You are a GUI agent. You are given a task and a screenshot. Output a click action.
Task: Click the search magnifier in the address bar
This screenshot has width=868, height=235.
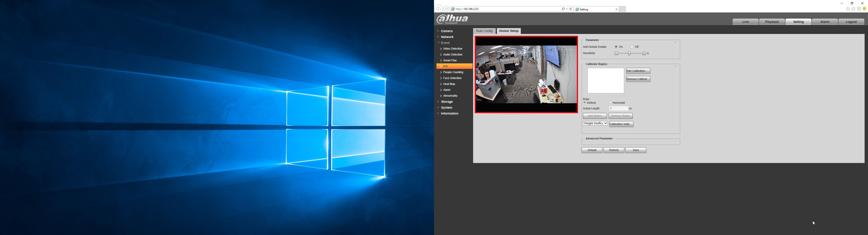(x=563, y=9)
